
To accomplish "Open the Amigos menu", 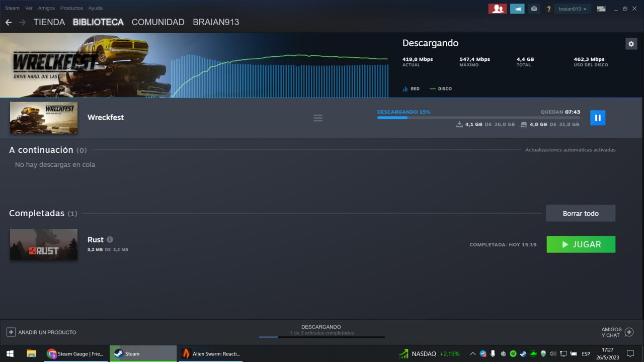I will point(46,8).
